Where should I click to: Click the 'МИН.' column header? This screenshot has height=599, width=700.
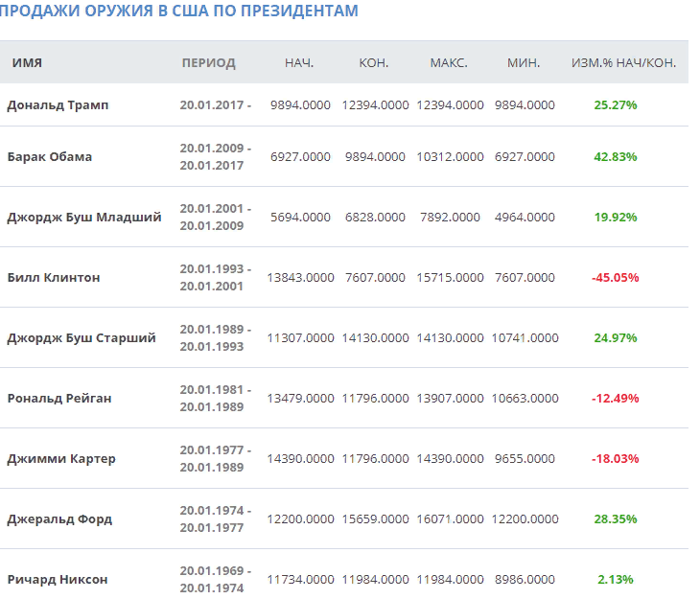tap(524, 63)
